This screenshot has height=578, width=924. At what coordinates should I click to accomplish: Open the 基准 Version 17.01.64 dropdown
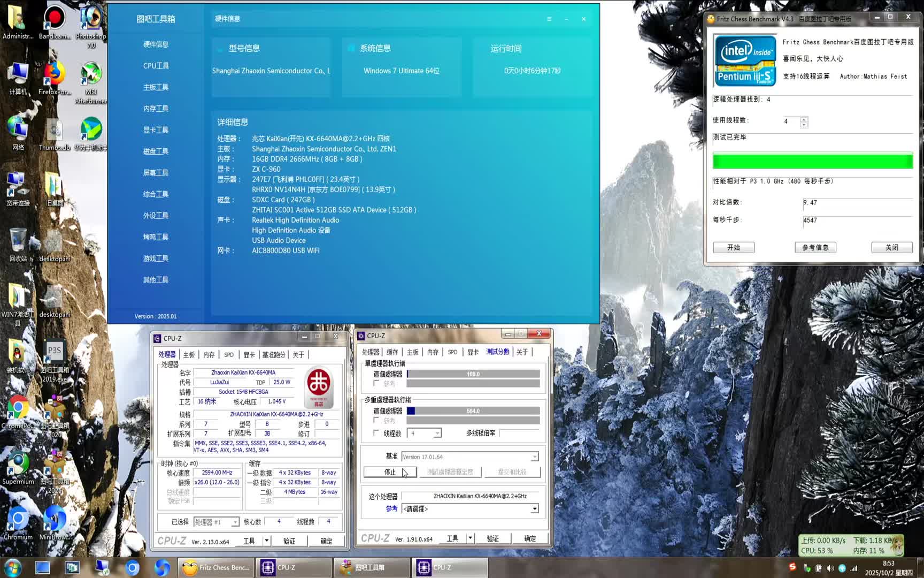[535, 457]
